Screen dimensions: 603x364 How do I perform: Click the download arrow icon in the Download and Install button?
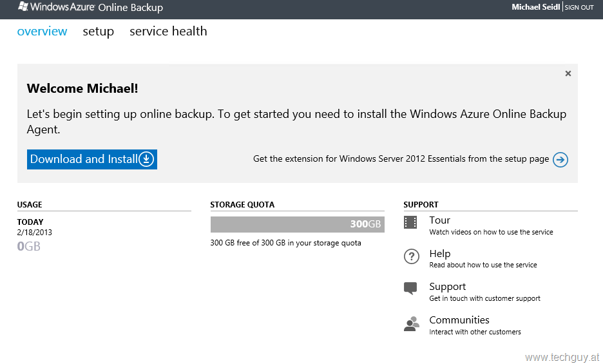146,159
